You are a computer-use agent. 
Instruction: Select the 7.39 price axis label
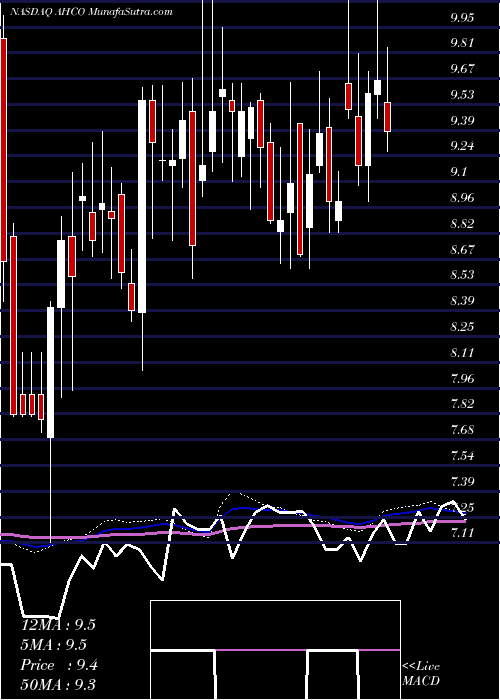pos(462,482)
